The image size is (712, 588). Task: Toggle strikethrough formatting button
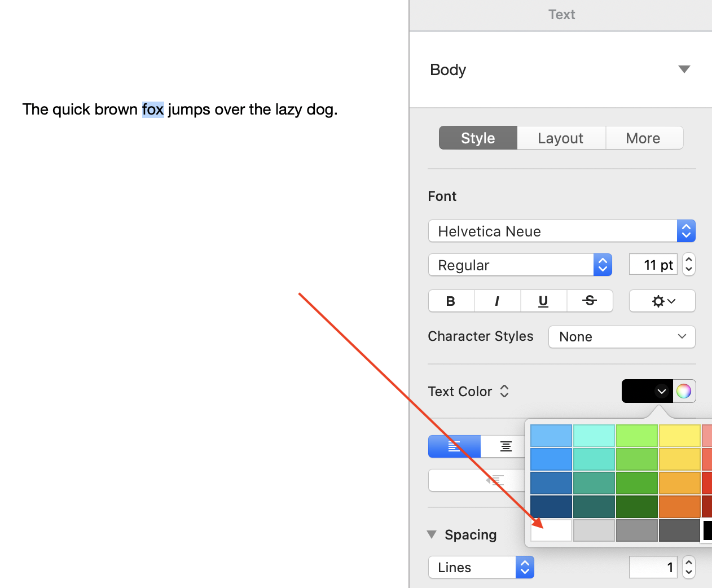coord(590,301)
